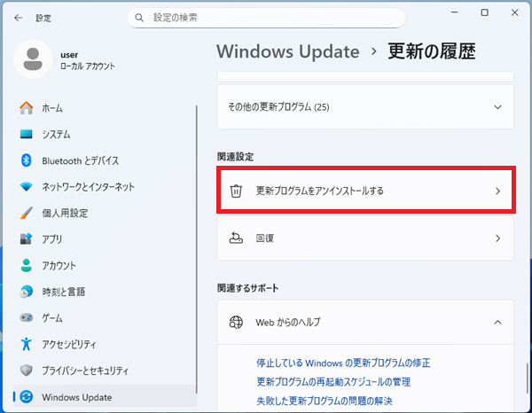
Task: Click the ホーム house icon in the sidebar
Action: [26, 108]
